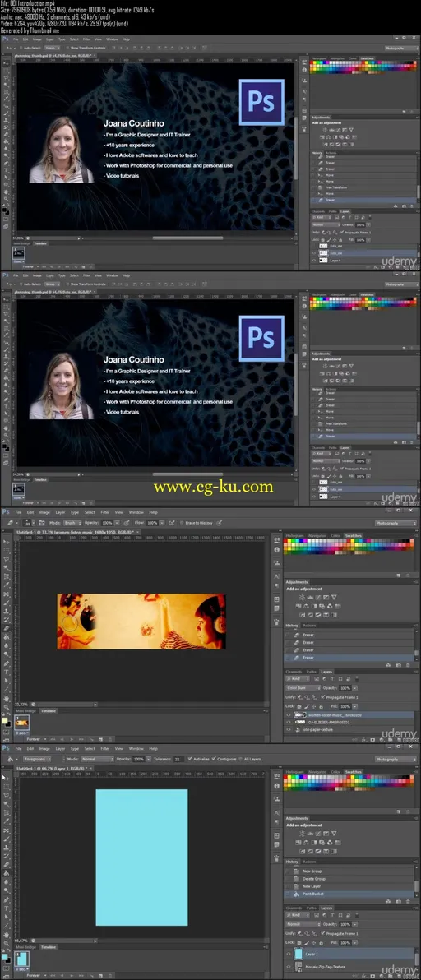Select Lasso tool in the orange-photo screenshot
The image size is (421, 980).
point(6,559)
